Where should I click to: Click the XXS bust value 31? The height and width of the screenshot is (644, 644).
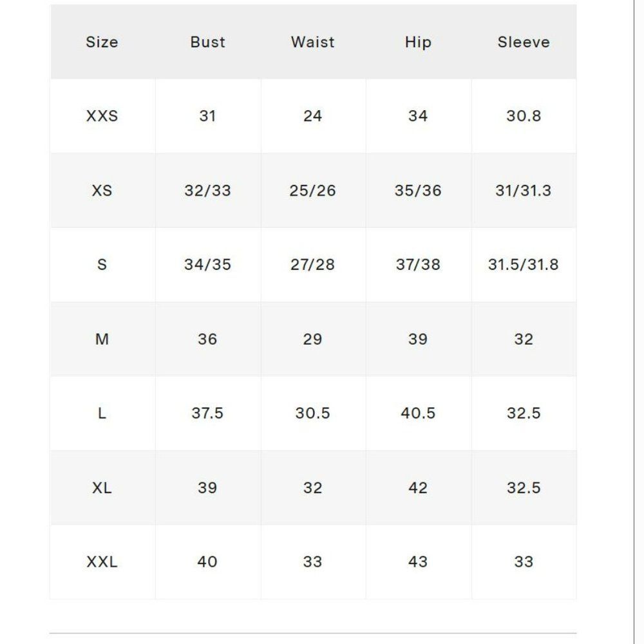(207, 116)
